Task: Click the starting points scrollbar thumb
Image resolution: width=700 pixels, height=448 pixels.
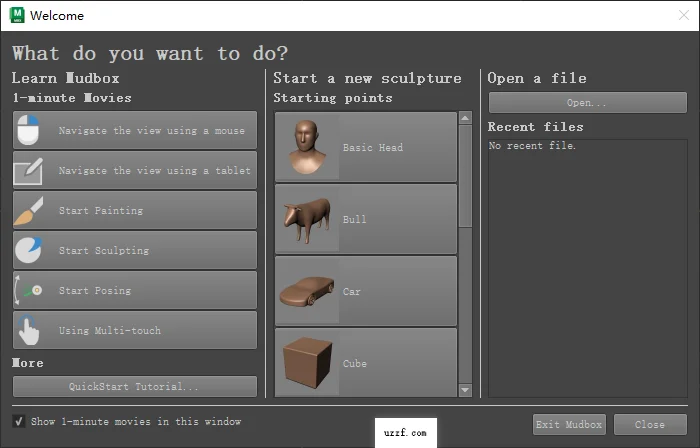Action: click(465, 176)
